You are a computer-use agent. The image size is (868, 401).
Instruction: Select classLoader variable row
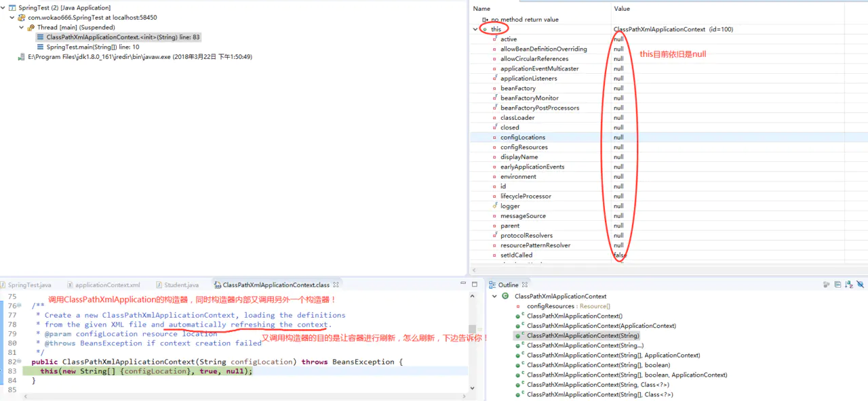pyautogui.click(x=517, y=118)
